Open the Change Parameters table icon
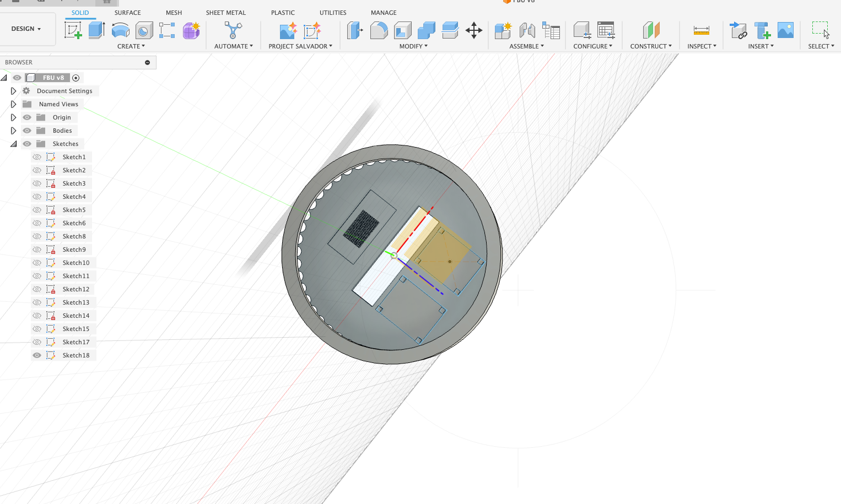Viewport: 841px width, 504px height. click(606, 30)
